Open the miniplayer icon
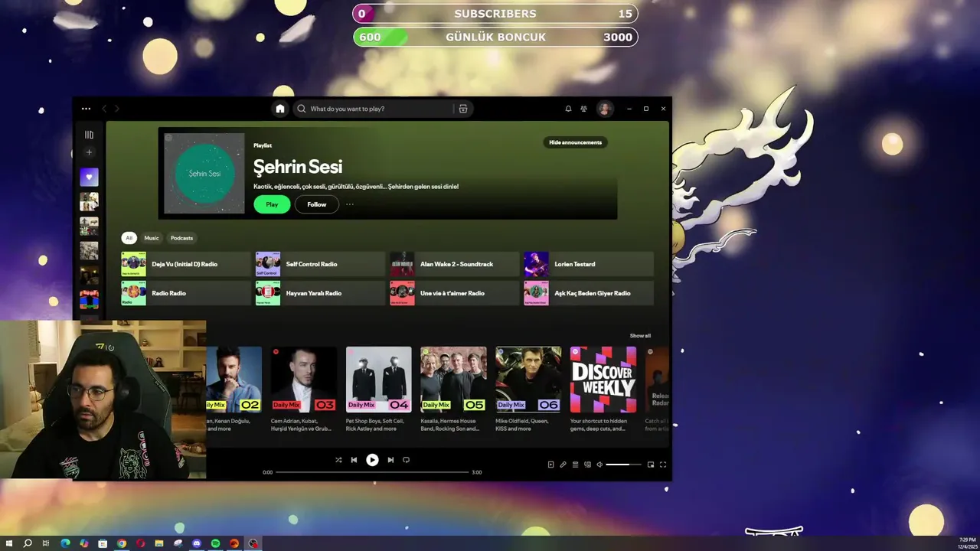The image size is (980, 551). pos(651,465)
